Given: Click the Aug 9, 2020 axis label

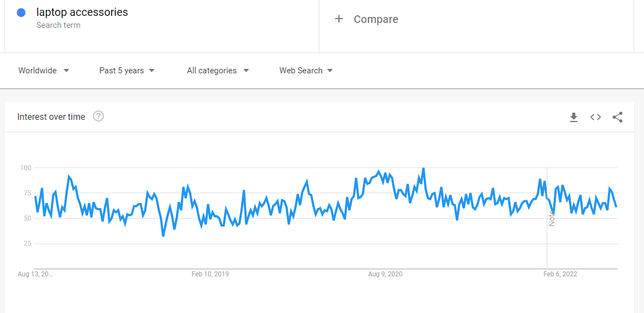Looking at the screenshot, I should point(385,274).
